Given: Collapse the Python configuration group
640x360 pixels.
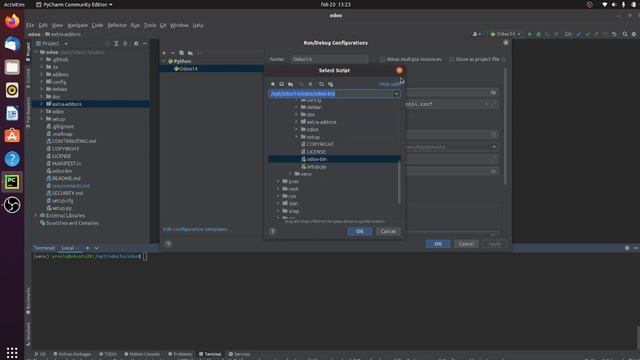Looking at the screenshot, I should (164, 61).
